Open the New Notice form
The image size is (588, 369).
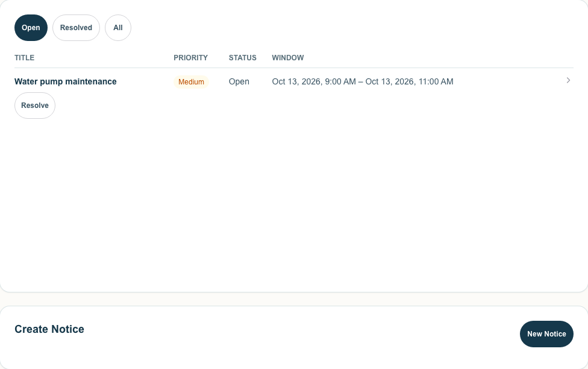pos(546,334)
